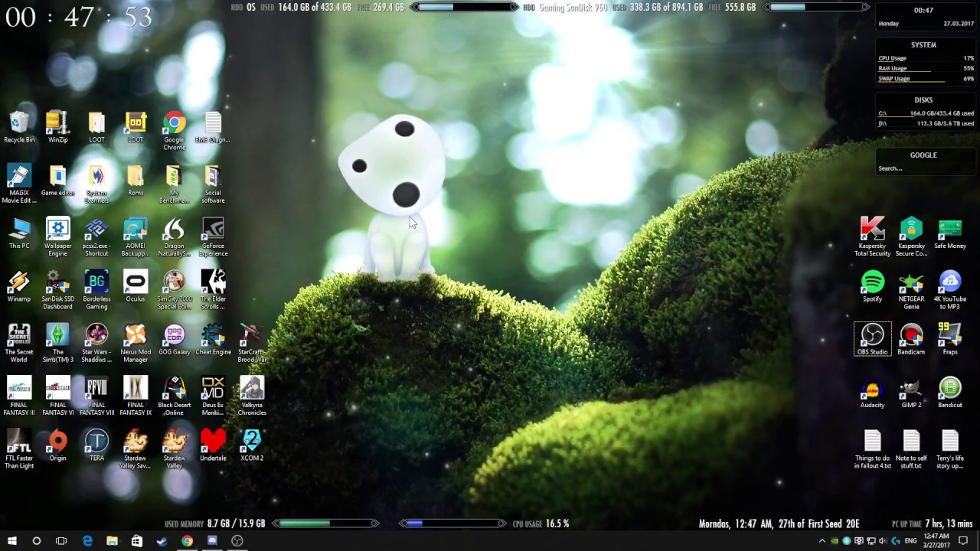Open the pcsx2.exe shortcut

96,237
